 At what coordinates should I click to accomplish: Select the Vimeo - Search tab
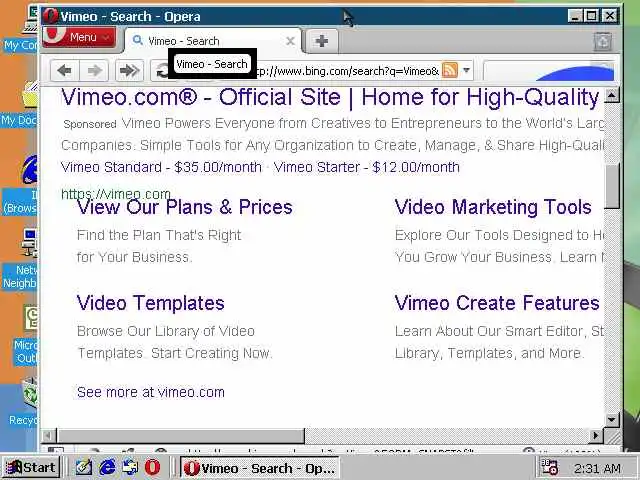(x=212, y=41)
